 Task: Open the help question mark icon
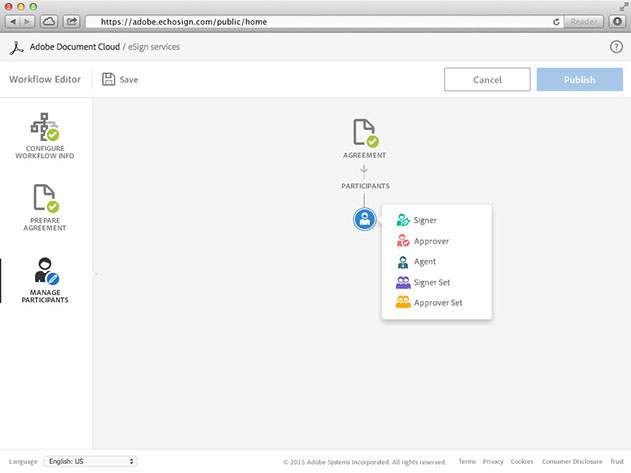coord(616,47)
